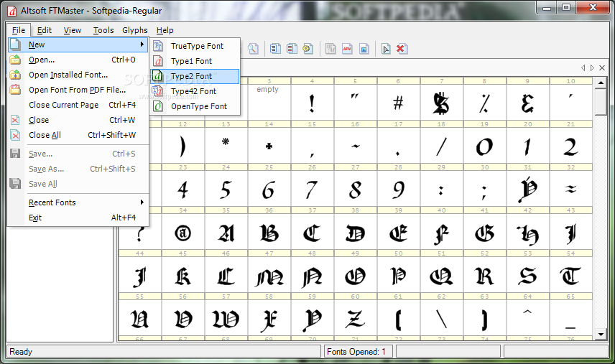Open the Tools menu
This screenshot has width=615, height=364.
103,30
